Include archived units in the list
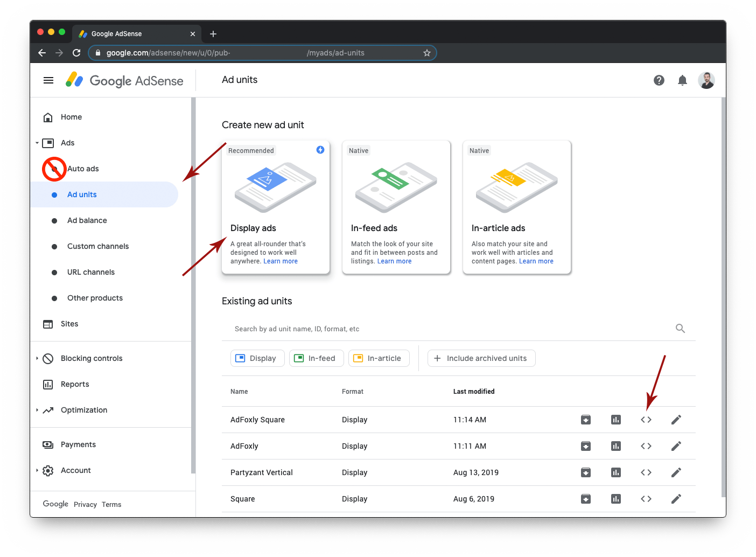Screen dimensions: 756x557 pos(481,358)
